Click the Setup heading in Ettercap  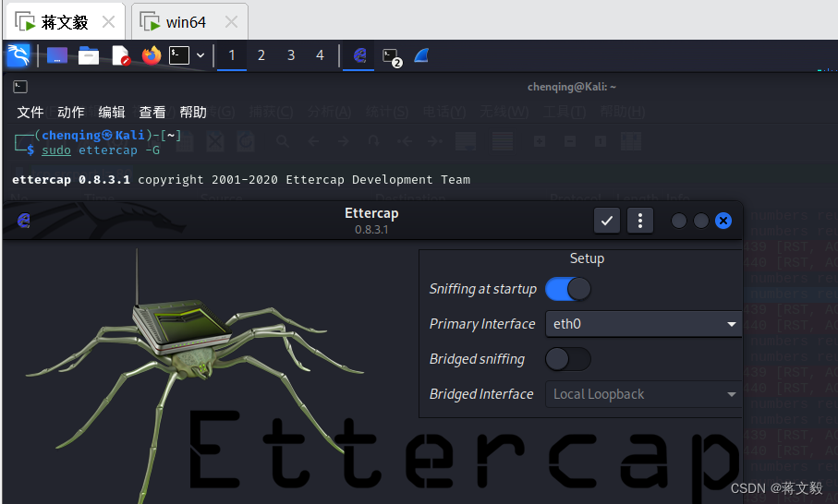pyautogui.click(x=587, y=258)
